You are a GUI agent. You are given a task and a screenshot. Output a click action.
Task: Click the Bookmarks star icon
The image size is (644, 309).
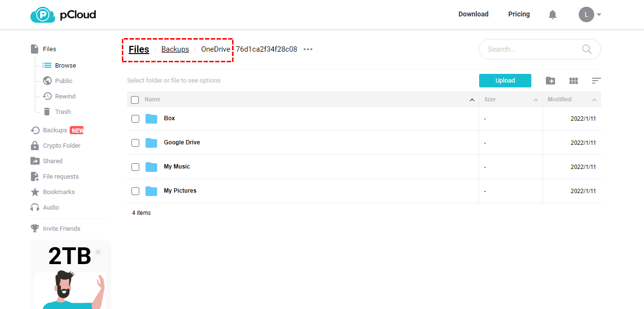[35, 192]
